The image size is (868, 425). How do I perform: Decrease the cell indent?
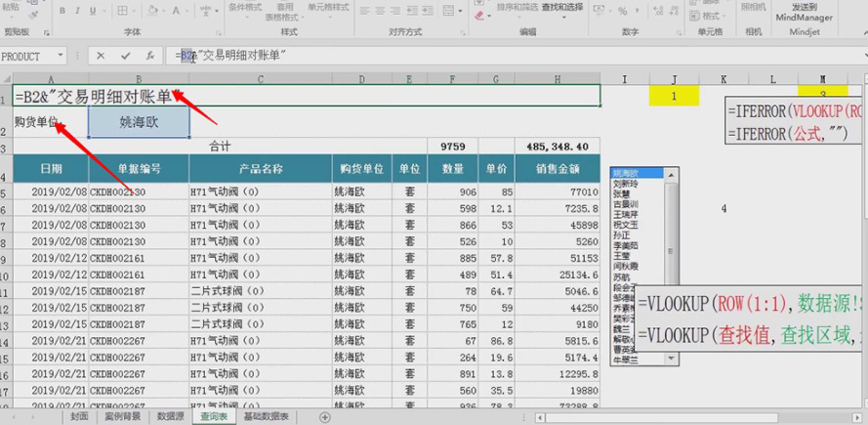[413, 11]
